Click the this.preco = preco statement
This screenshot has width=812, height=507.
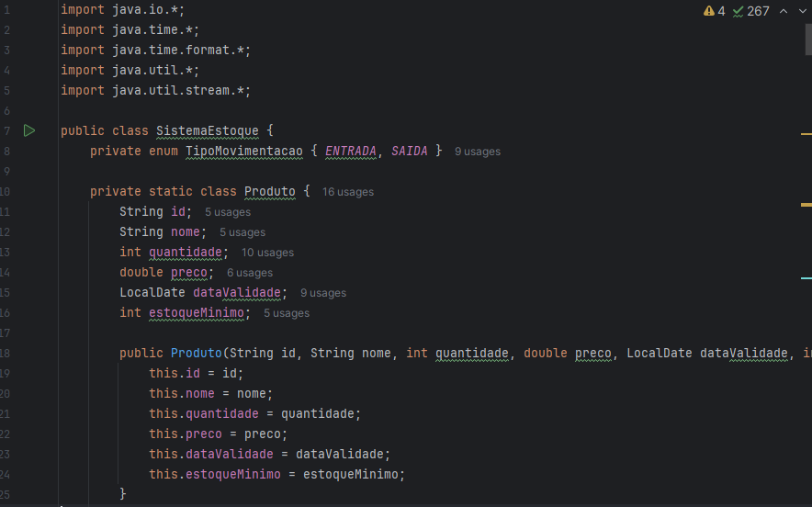[218, 434]
